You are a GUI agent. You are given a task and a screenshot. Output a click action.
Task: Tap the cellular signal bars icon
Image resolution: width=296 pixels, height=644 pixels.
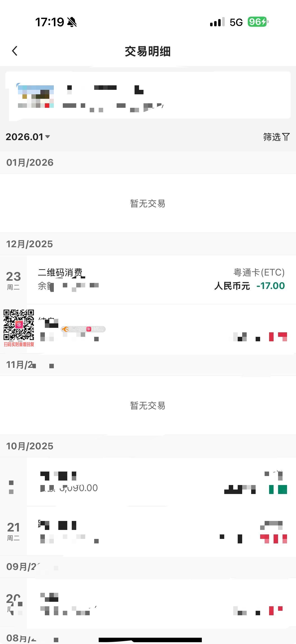click(217, 22)
